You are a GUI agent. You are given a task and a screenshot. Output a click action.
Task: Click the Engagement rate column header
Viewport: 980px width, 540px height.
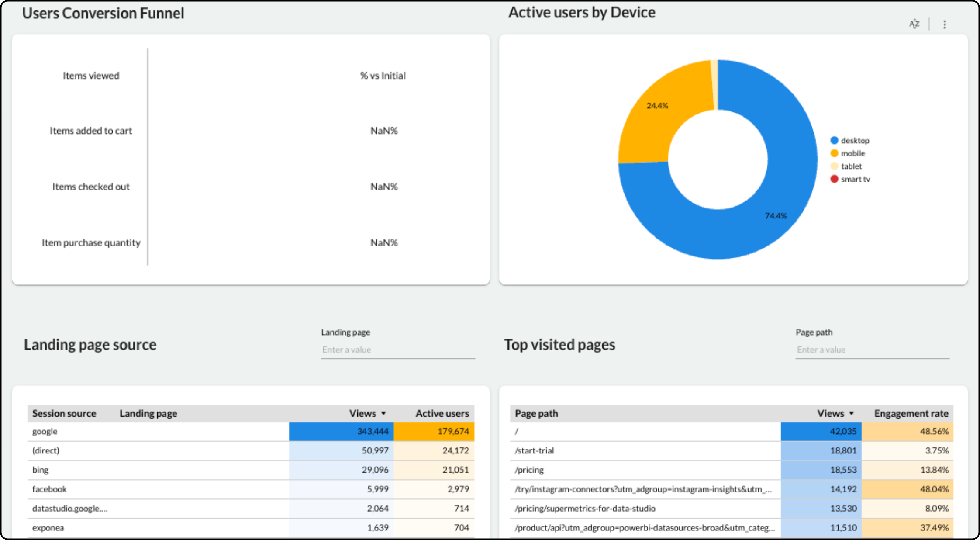point(911,413)
